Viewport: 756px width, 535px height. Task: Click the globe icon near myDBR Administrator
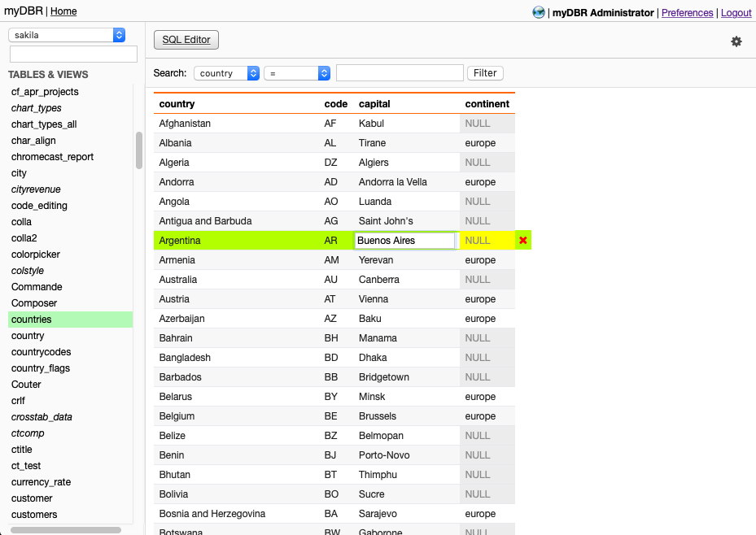pyautogui.click(x=539, y=12)
